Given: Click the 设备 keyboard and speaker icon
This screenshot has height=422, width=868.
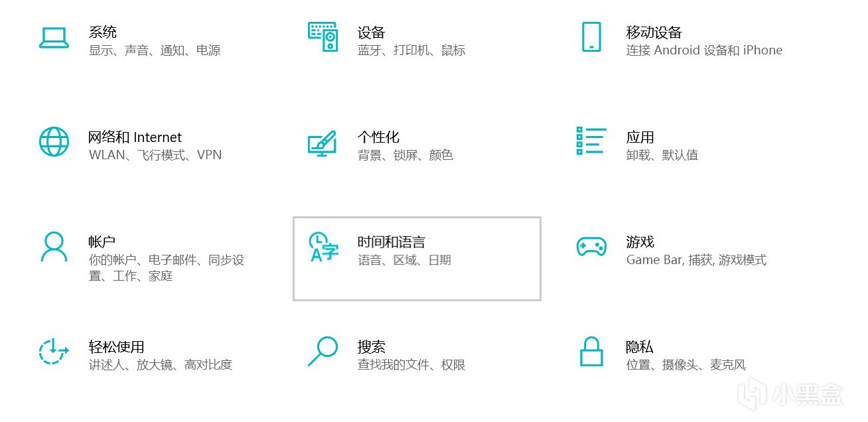Looking at the screenshot, I should pyautogui.click(x=323, y=36).
